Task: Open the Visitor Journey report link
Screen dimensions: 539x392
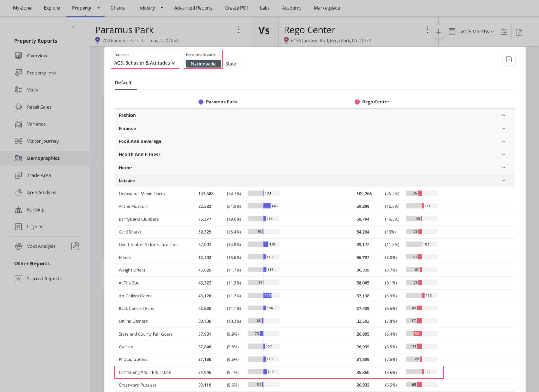Action: (43, 141)
